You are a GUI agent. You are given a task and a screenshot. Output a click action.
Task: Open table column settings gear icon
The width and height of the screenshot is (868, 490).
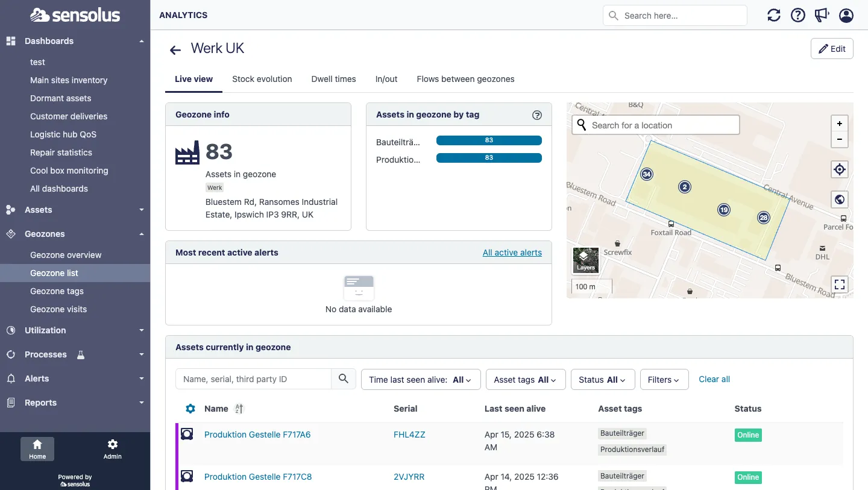tap(190, 409)
